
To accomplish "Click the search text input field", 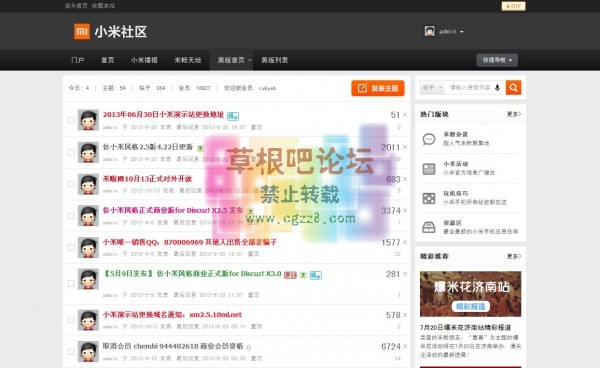I will (470, 88).
